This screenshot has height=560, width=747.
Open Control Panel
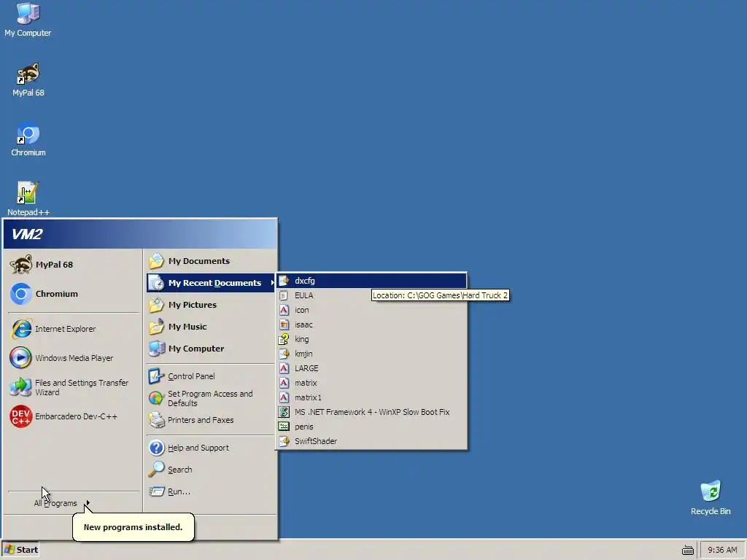[x=211, y=376]
